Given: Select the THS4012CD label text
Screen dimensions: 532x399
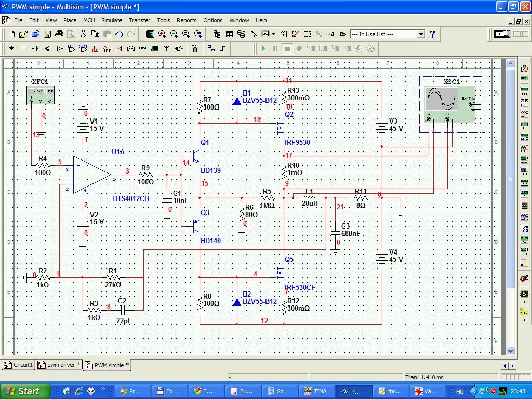Looking at the screenshot, I should [x=130, y=198].
